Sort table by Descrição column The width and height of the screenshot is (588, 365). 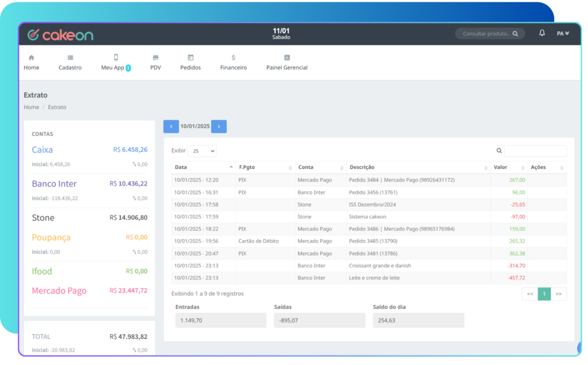[x=419, y=167]
